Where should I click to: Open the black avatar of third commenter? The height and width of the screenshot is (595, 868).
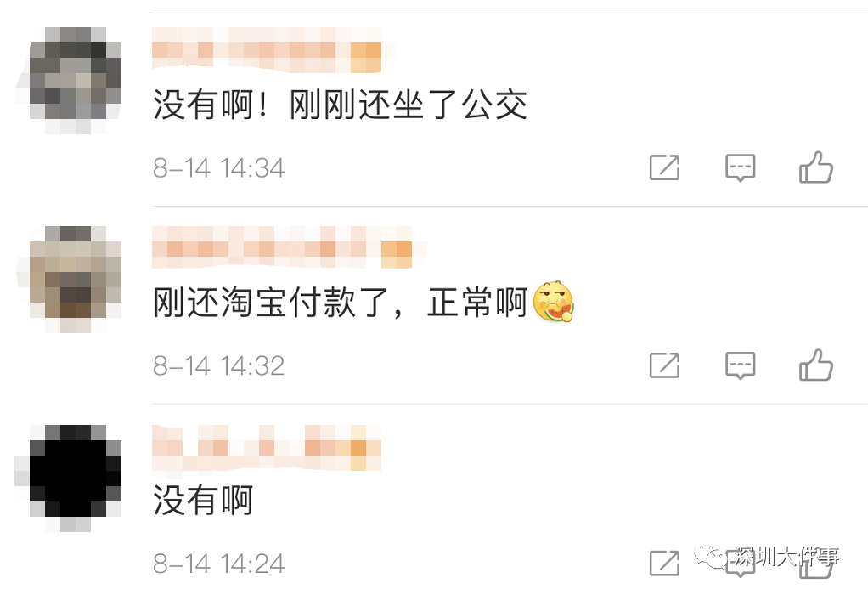(76, 478)
